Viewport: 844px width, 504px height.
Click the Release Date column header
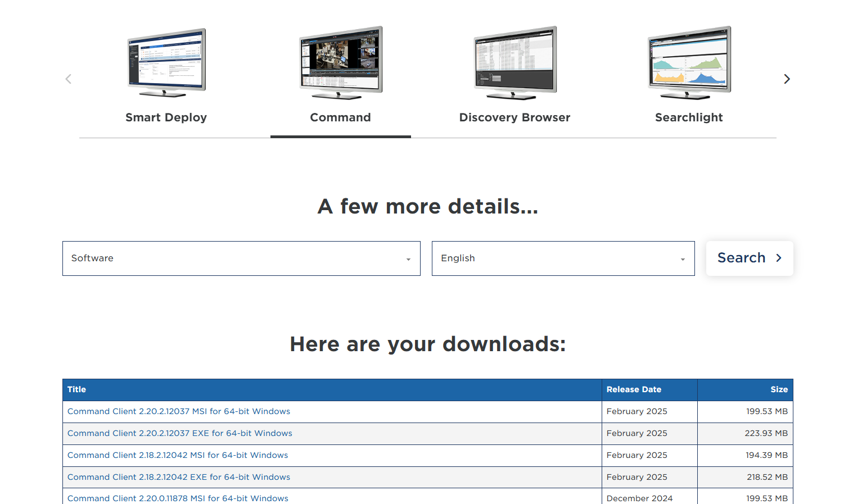coord(634,389)
